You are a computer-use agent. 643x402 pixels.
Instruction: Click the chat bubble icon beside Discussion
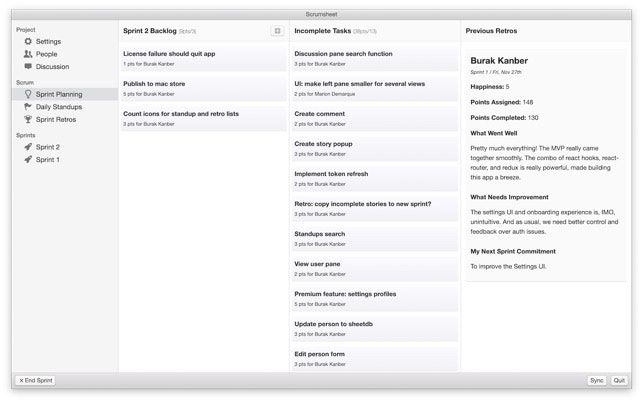pyautogui.click(x=28, y=66)
